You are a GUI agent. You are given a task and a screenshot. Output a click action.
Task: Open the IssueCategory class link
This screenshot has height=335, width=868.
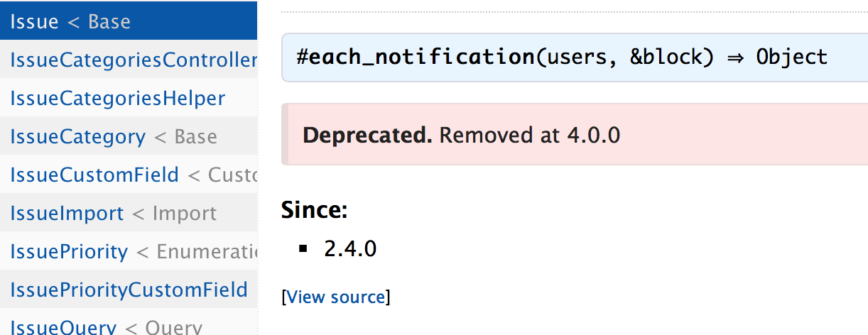point(77,136)
